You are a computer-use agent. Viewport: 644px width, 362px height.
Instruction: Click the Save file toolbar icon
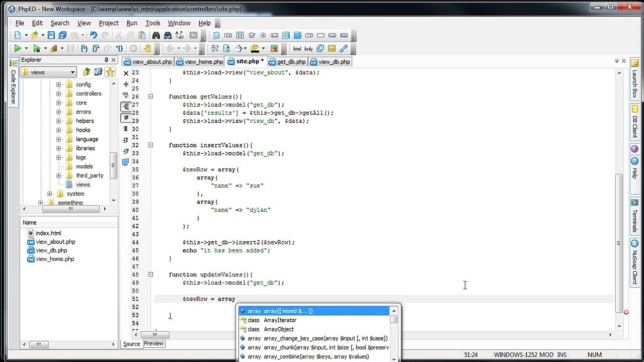click(51, 35)
